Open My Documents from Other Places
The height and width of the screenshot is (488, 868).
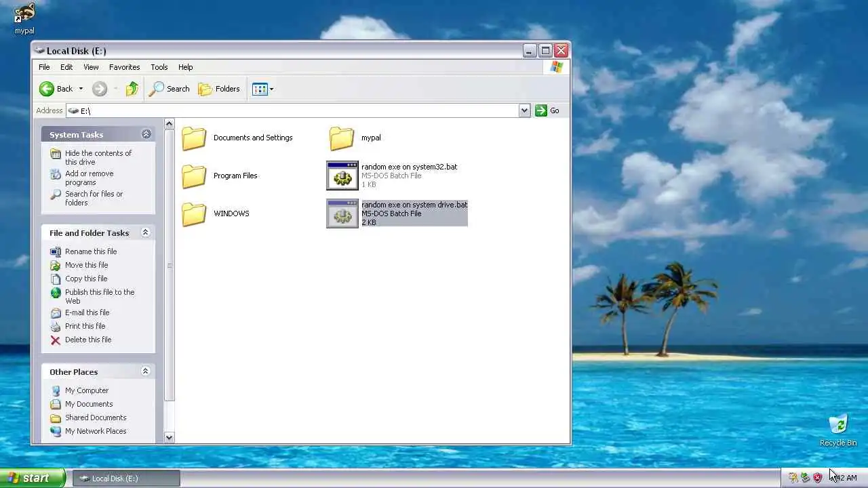pos(89,404)
